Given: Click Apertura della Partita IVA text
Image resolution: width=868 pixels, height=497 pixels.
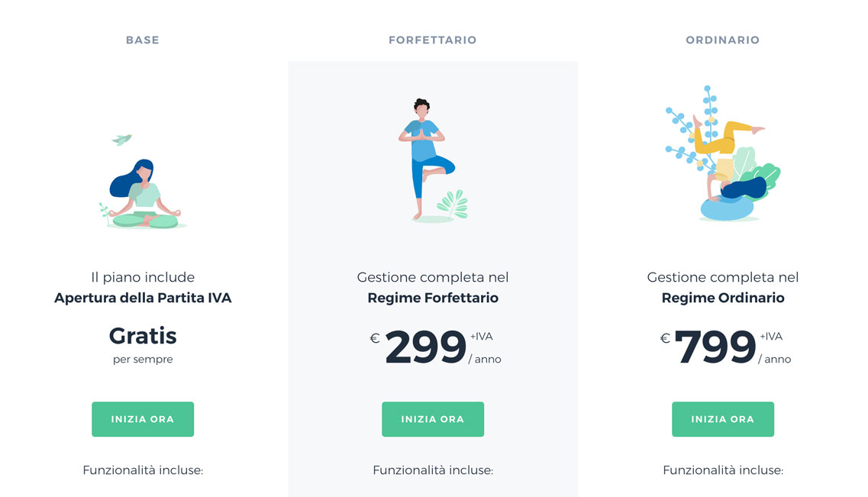Looking at the screenshot, I should 143,298.
